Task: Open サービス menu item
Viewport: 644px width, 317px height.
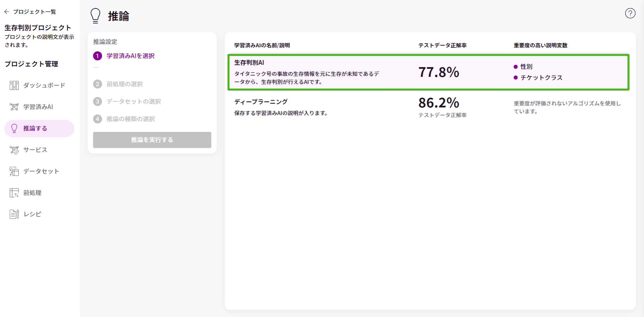Action: coord(39,150)
